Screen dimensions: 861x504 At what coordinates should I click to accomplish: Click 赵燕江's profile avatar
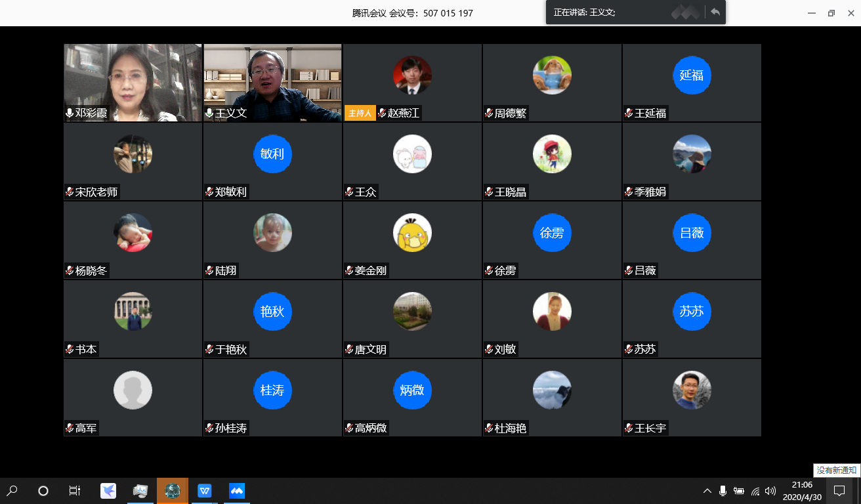click(x=412, y=75)
